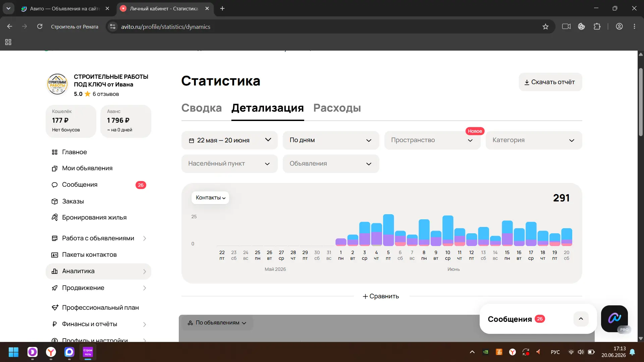Open the tab search dropdown arrow

click(8, 8)
